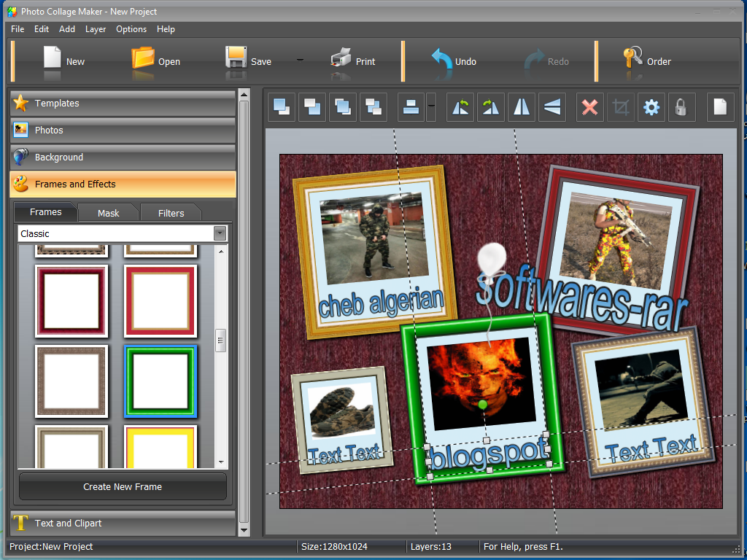Save the project with the floppy disk icon
The width and height of the screenshot is (747, 560).
point(236,57)
